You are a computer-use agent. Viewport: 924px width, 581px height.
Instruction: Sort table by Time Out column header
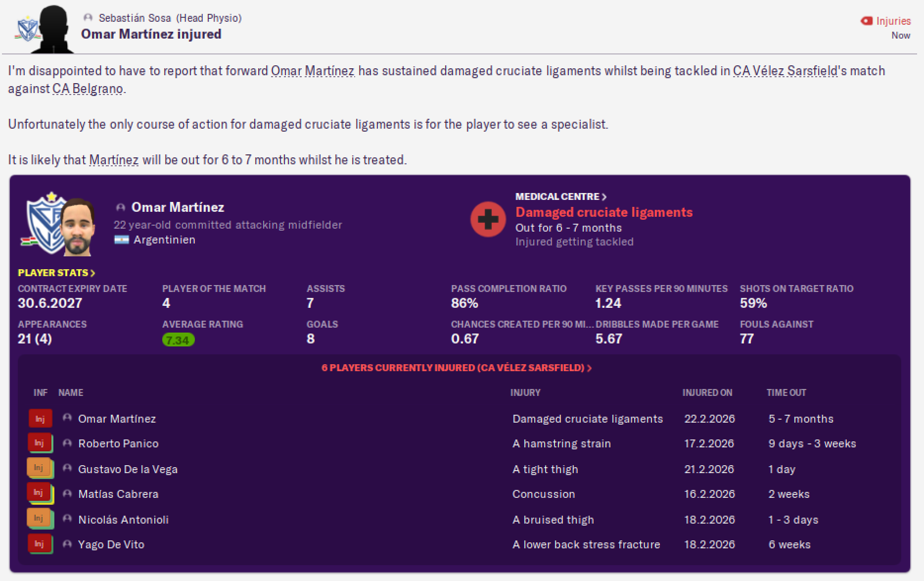click(x=786, y=392)
